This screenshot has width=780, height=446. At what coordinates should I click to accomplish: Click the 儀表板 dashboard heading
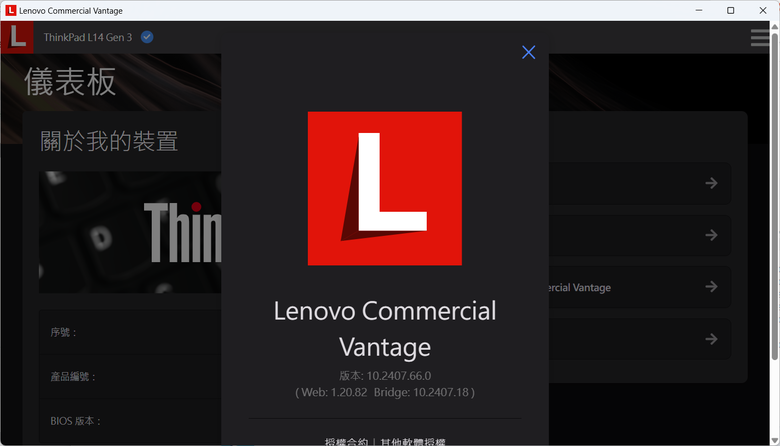click(x=70, y=82)
